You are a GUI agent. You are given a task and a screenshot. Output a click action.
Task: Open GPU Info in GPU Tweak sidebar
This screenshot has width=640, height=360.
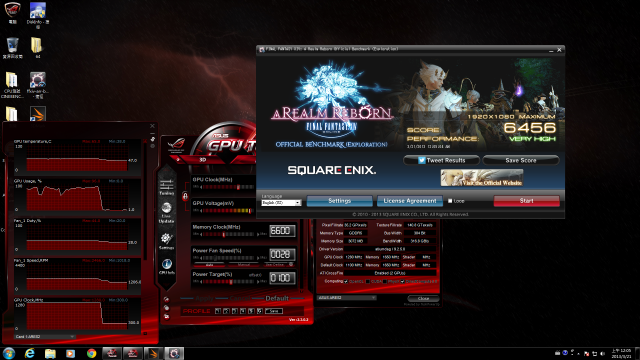point(167,267)
